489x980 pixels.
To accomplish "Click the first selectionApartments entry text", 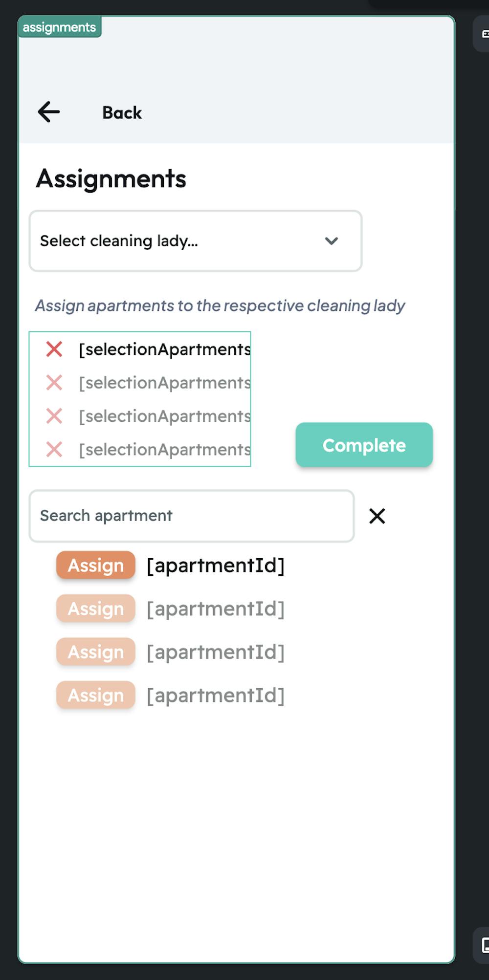I will [x=165, y=349].
